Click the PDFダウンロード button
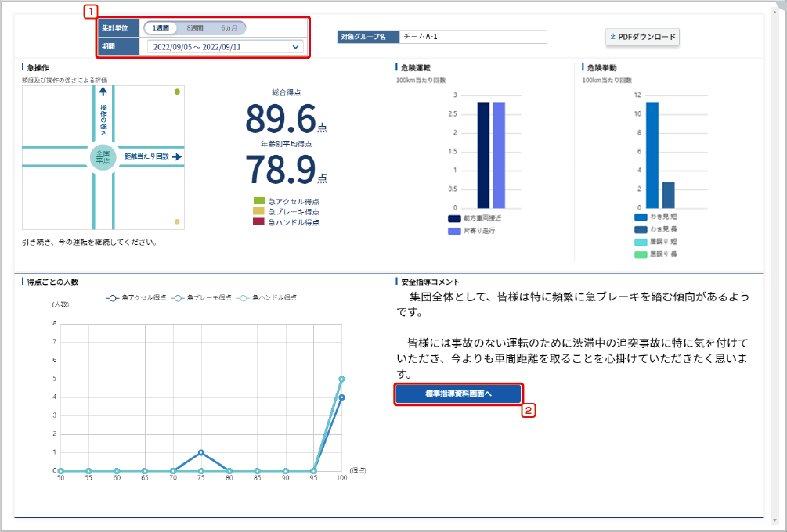This screenshot has width=787, height=532. point(642,37)
